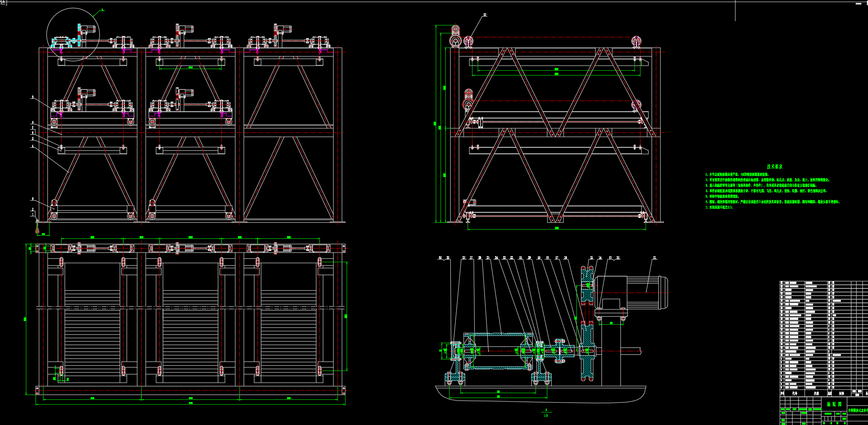Screen dimensions: 868x425
Task: Click the seventh technical requirement line
Action: click(719, 207)
